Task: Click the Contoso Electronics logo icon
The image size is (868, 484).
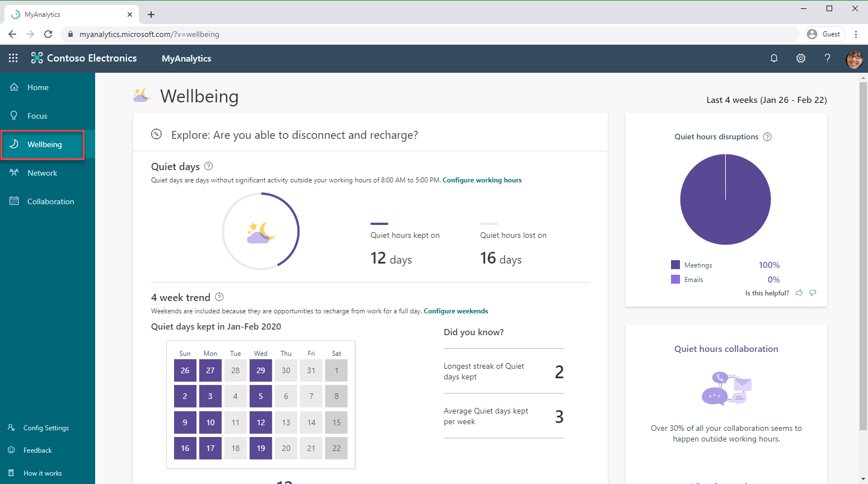Action: [x=37, y=58]
